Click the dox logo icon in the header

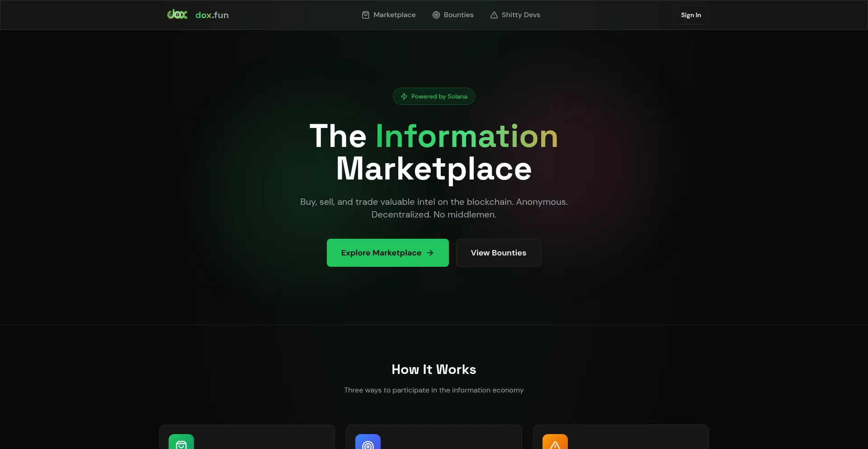pos(177,14)
